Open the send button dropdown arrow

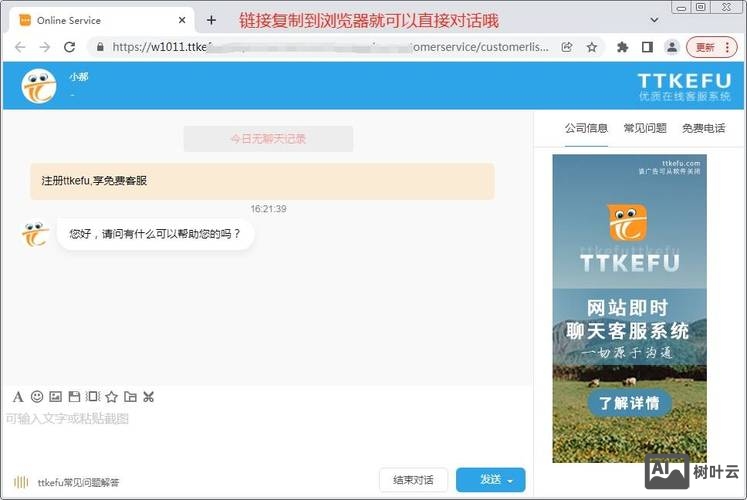click(510, 481)
